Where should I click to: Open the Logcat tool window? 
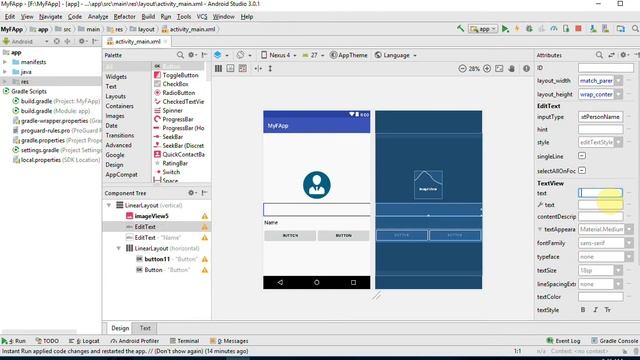(84, 341)
